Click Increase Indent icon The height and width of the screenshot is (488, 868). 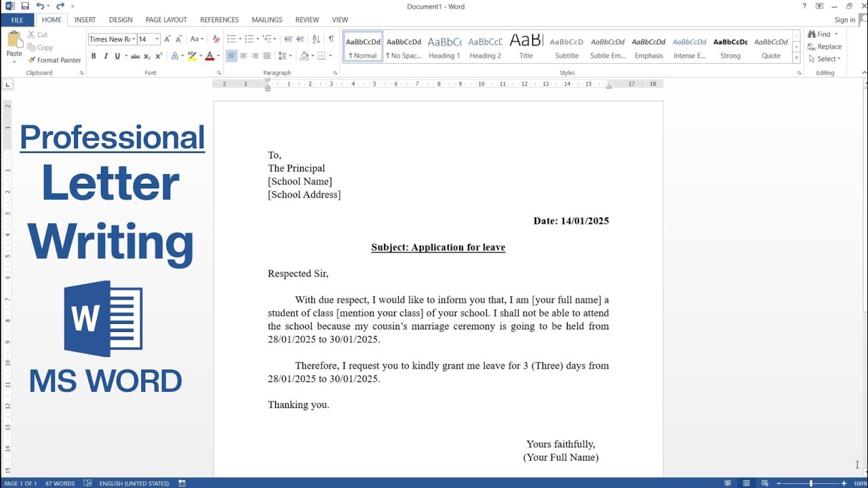pyautogui.click(x=300, y=39)
